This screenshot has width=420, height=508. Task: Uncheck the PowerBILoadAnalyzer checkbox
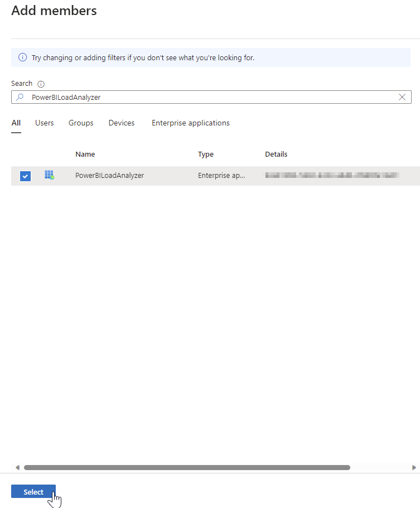[x=25, y=176]
